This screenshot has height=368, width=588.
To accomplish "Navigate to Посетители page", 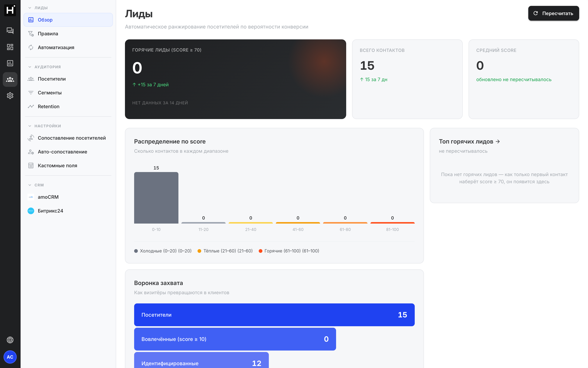I will [68, 79].
